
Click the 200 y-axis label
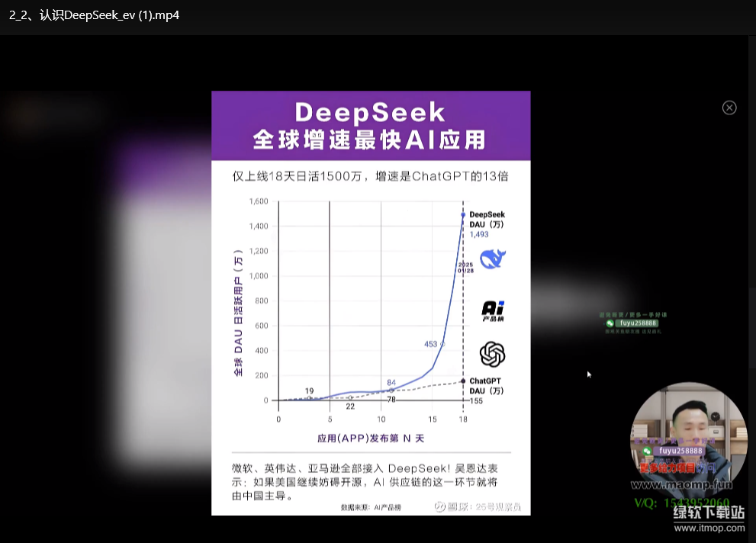[x=262, y=375]
